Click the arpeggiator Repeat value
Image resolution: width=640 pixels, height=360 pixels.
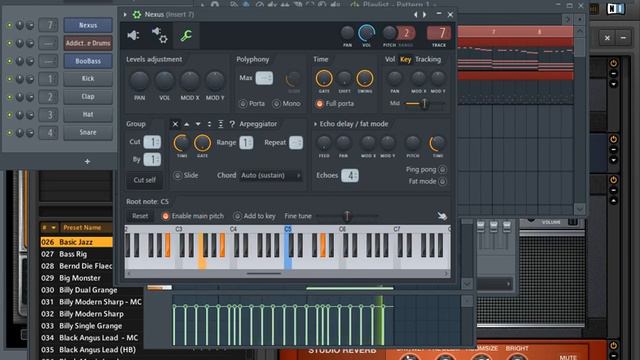pyautogui.click(x=296, y=142)
